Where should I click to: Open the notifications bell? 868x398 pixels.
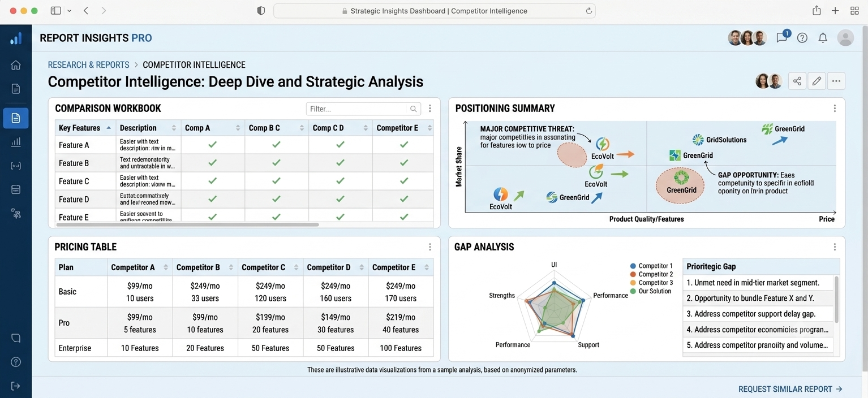823,38
